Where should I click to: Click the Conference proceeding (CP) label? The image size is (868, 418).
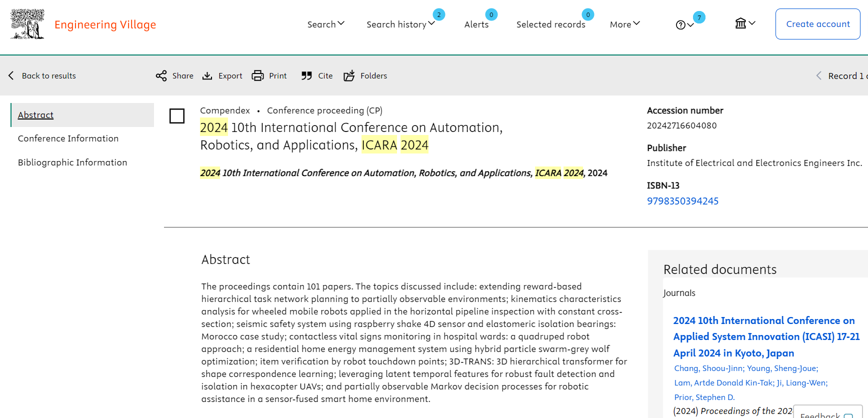pos(324,110)
